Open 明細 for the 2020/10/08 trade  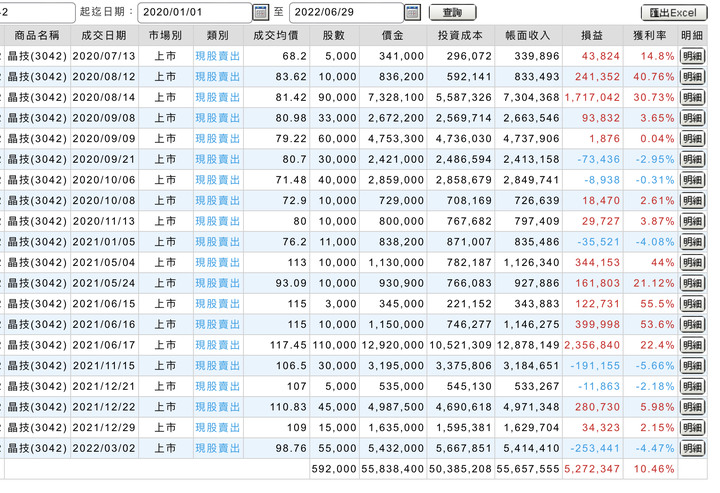692,201
